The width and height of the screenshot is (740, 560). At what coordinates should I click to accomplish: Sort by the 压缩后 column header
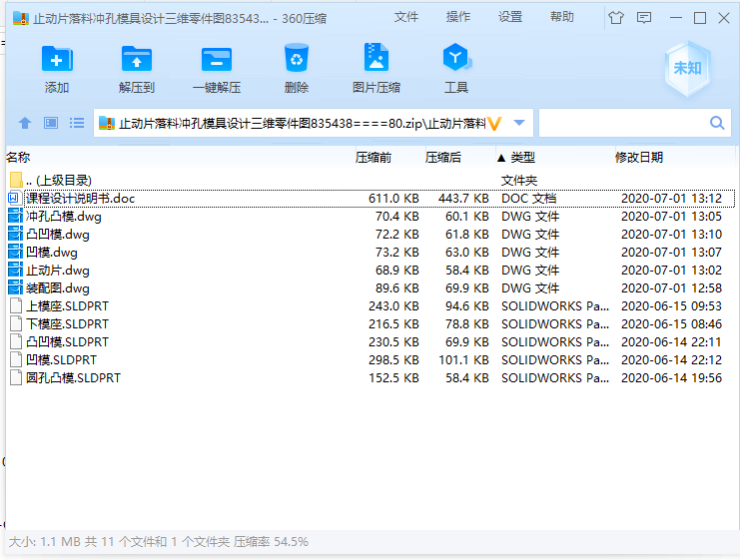pos(443,157)
